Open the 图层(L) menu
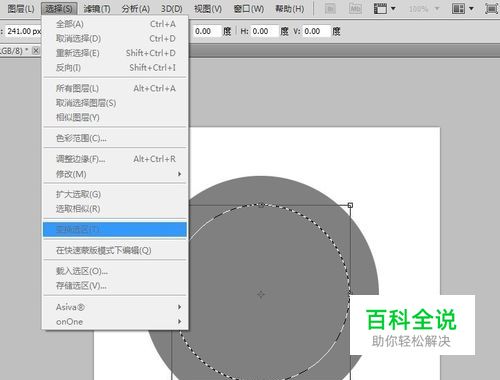Image resolution: width=500 pixels, height=380 pixels. coord(21,9)
